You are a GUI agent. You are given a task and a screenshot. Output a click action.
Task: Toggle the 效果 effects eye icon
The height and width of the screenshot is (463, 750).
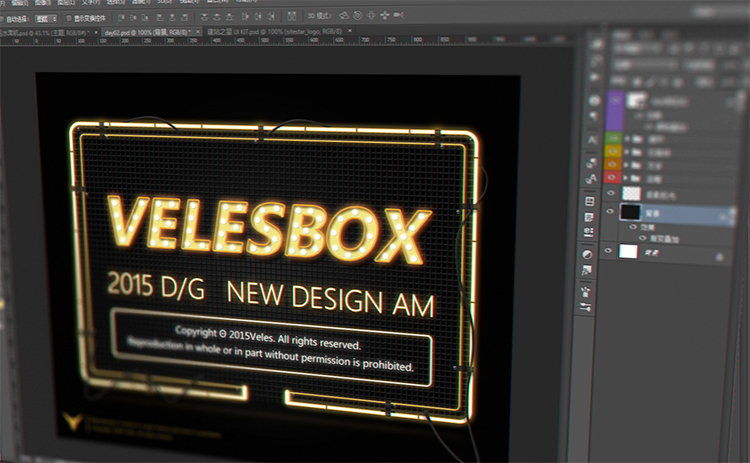633,227
